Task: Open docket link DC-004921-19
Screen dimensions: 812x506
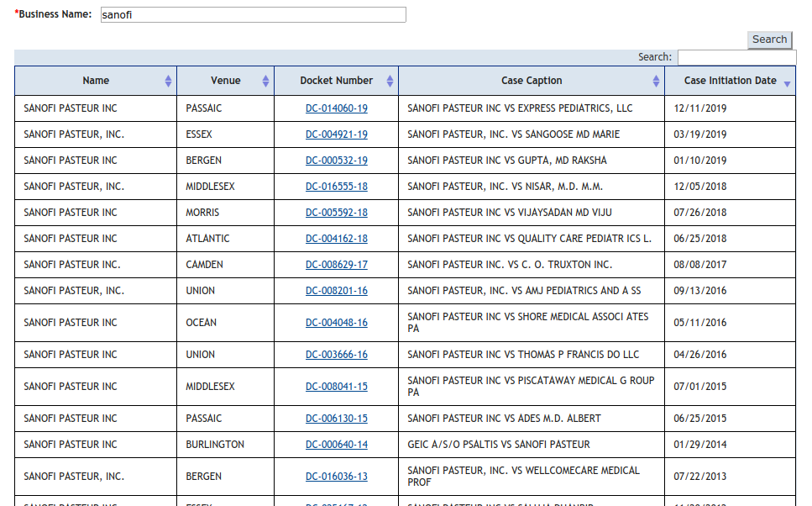Action: tap(337, 134)
